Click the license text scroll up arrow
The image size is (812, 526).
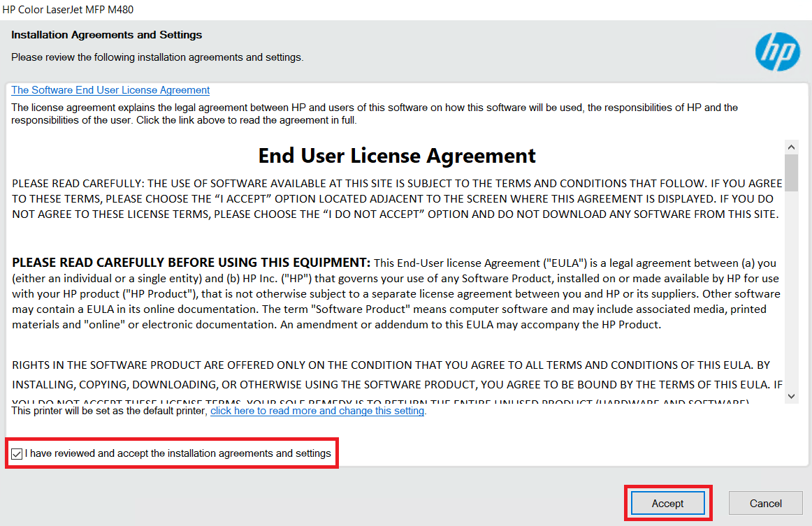791,147
